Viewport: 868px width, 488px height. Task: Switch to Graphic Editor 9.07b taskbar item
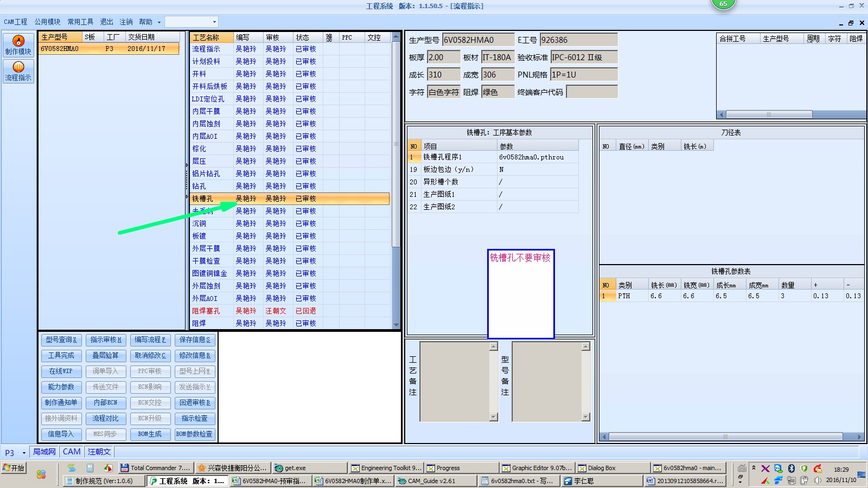click(x=537, y=468)
